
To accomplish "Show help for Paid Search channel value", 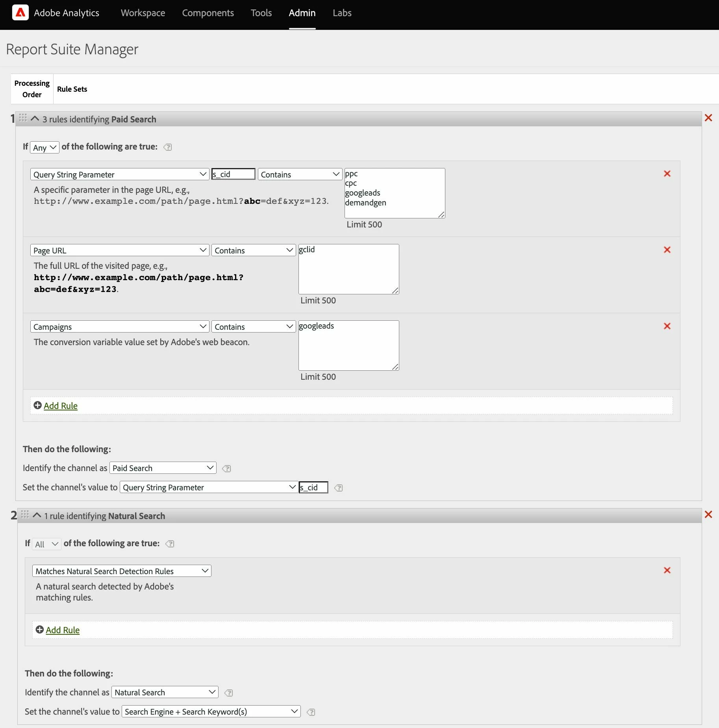I will point(339,488).
